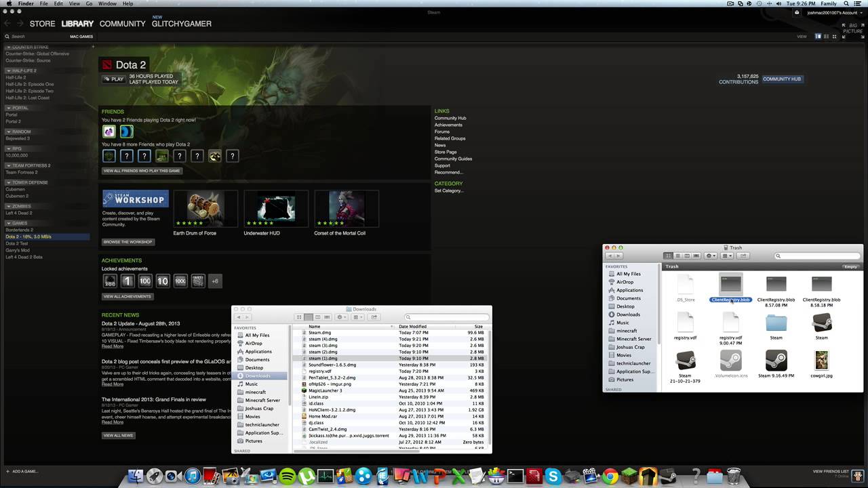Viewport: 868px width, 488px height.
Task: Open Applications in Trash window sidebar
Action: point(630,290)
